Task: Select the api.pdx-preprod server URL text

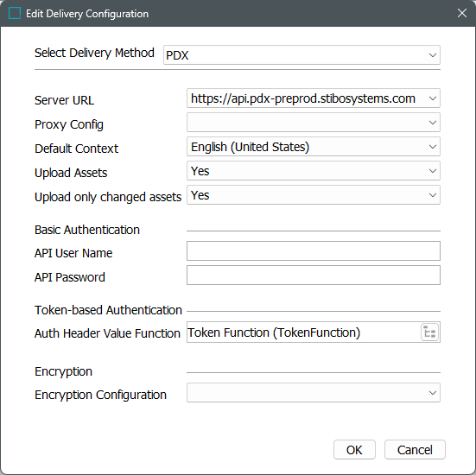Action: tap(303, 98)
